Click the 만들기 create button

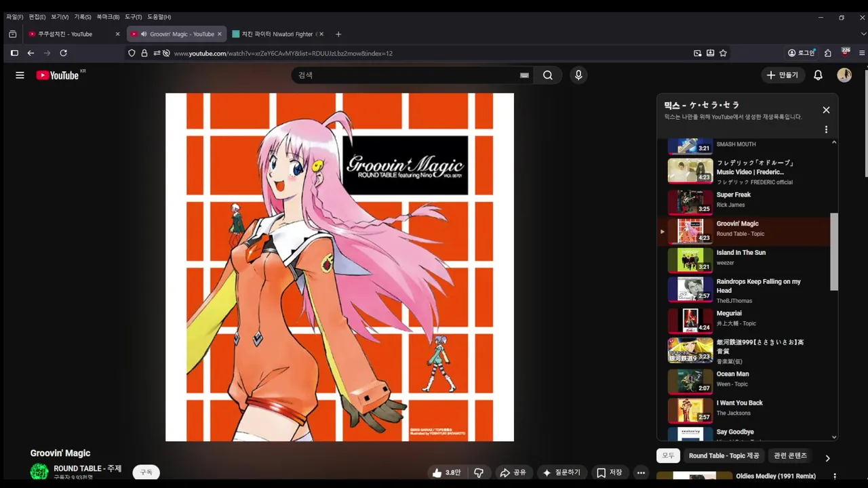pyautogui.click(x=783, y=75)
